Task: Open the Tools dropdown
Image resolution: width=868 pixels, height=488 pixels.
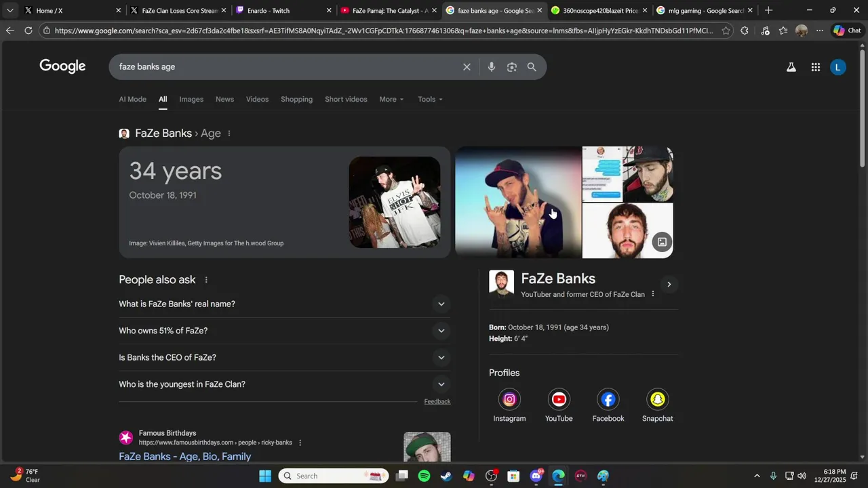Action: (430, 100)
